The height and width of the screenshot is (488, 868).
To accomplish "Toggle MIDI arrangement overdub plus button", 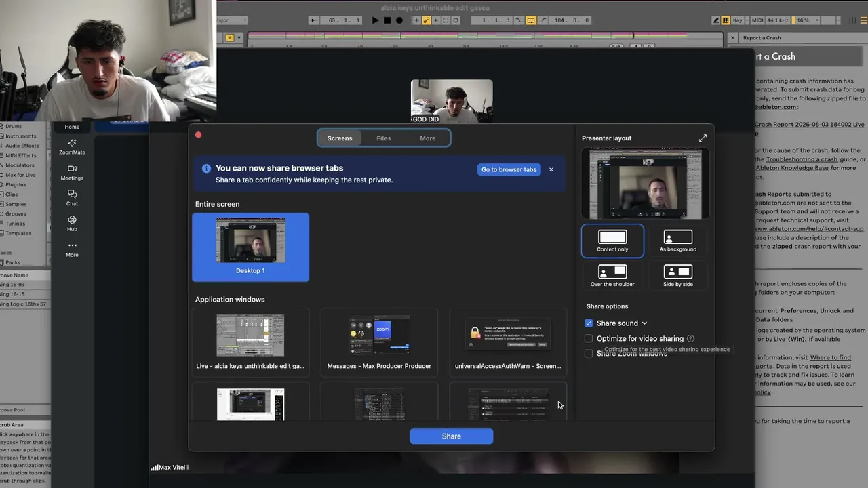I will point(416,20).
